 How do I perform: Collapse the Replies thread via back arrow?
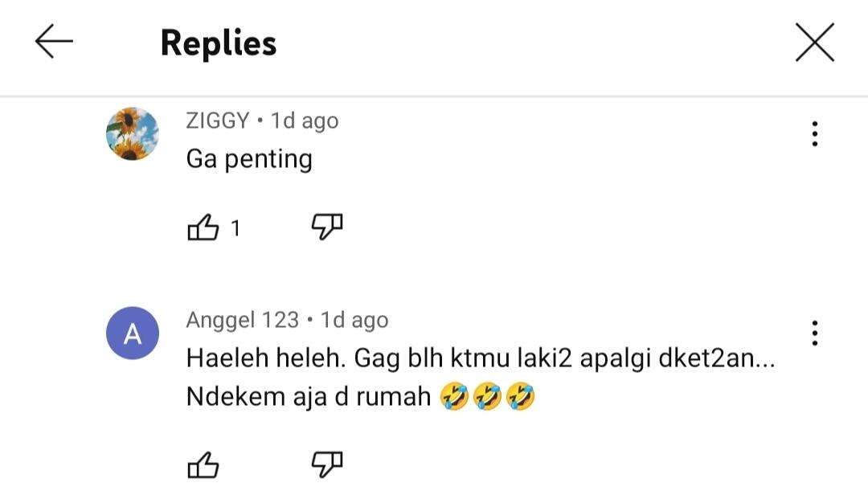pos(51,43)
